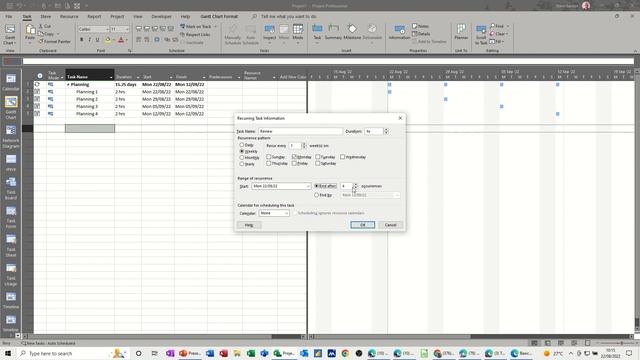Viewport: 640px width, 360px height.
Task: Switch to the Resource ribbon tab
Action: coord(69,16)
